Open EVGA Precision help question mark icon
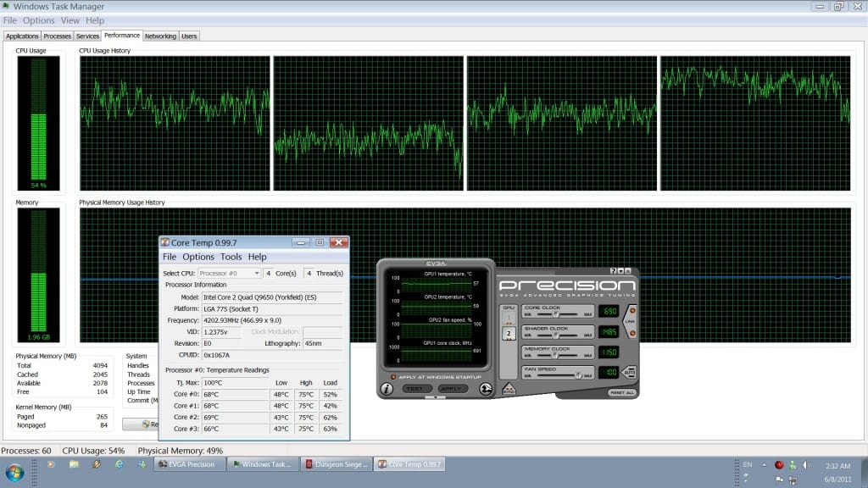The width and height of the screenshot is (868, 488). [614, 270]
